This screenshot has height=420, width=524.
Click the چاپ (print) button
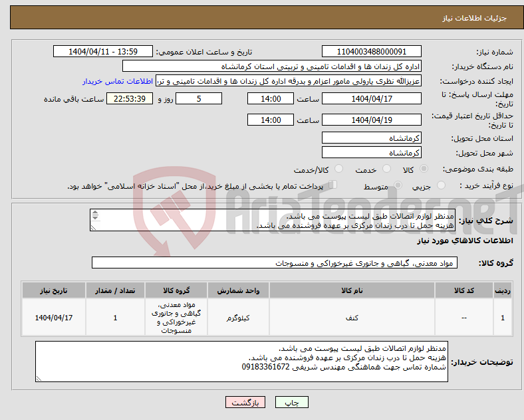(x=291, y=402)
